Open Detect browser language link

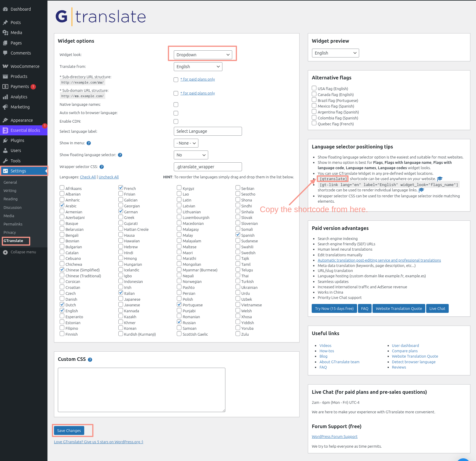click(414, 362)
